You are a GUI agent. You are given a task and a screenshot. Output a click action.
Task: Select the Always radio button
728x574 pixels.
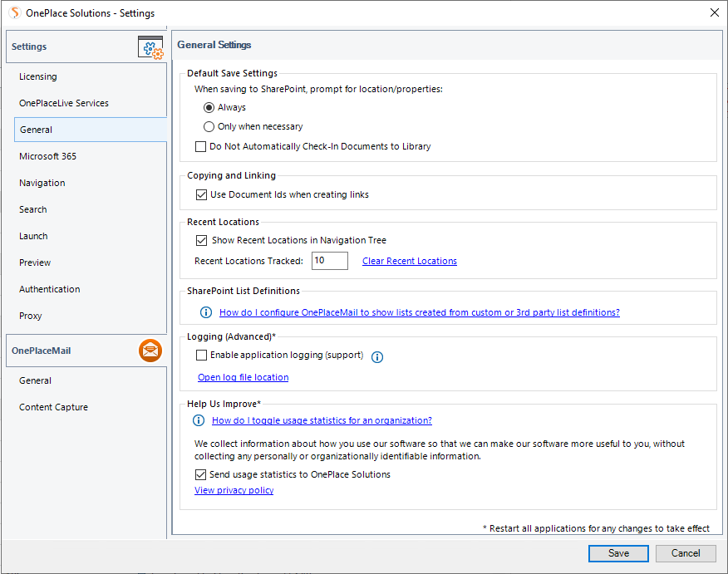[x=209, y=107]
